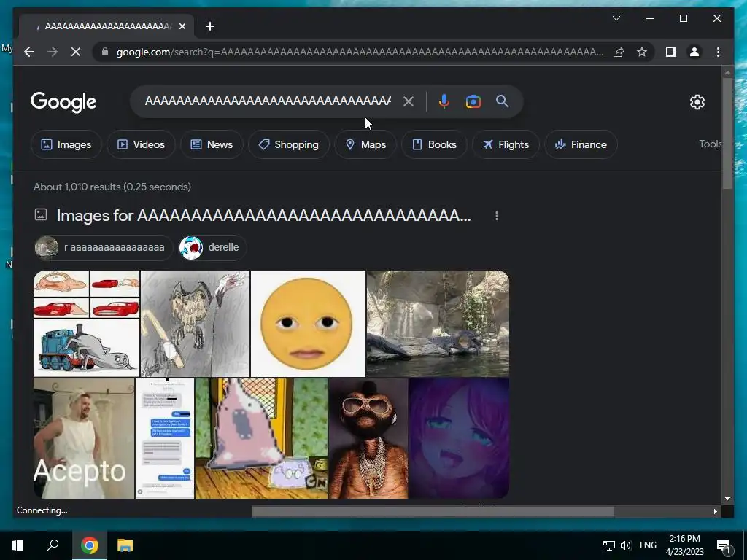Switch to Flights results tab
This screenshot has width=747, height=560.
click(x=506, y=144)
